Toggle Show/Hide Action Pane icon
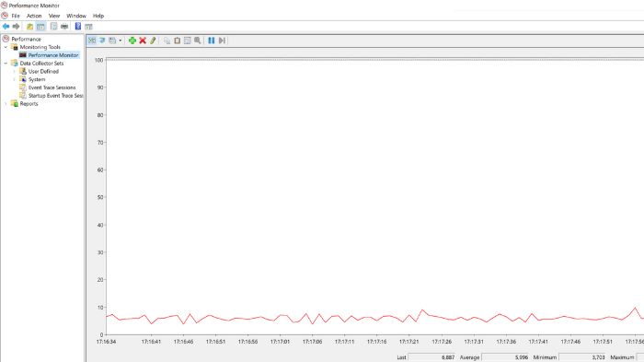The image size is (644, 362). click(x=88, y=27)
